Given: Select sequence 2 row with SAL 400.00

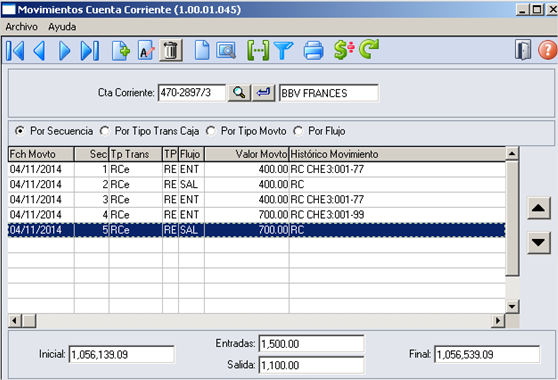Looking at the screenshot, I should click(x=257, y=184).
